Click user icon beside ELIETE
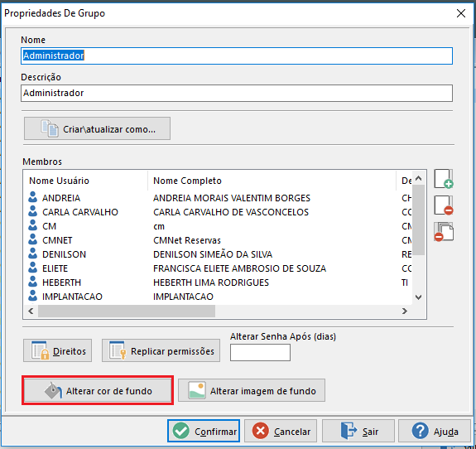The height and width of the screenshot is (449, 476). coord(32,268)
